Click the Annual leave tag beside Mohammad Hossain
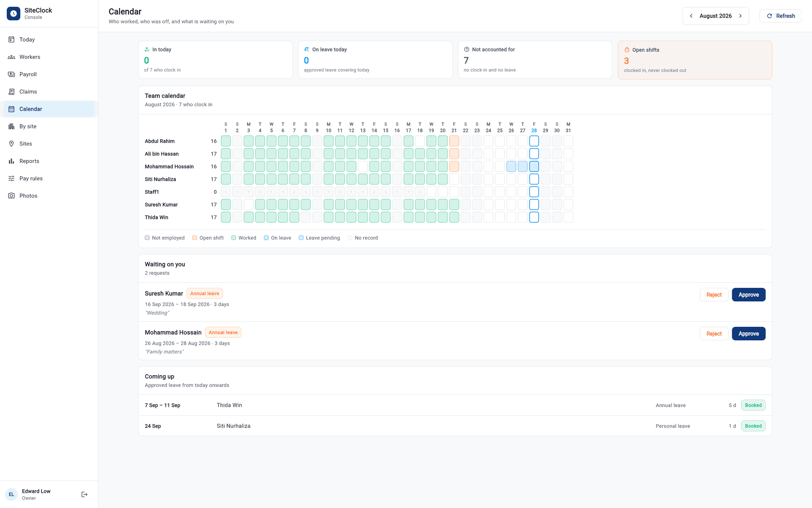The image size is (812, 508). click(x=223, y=332)
